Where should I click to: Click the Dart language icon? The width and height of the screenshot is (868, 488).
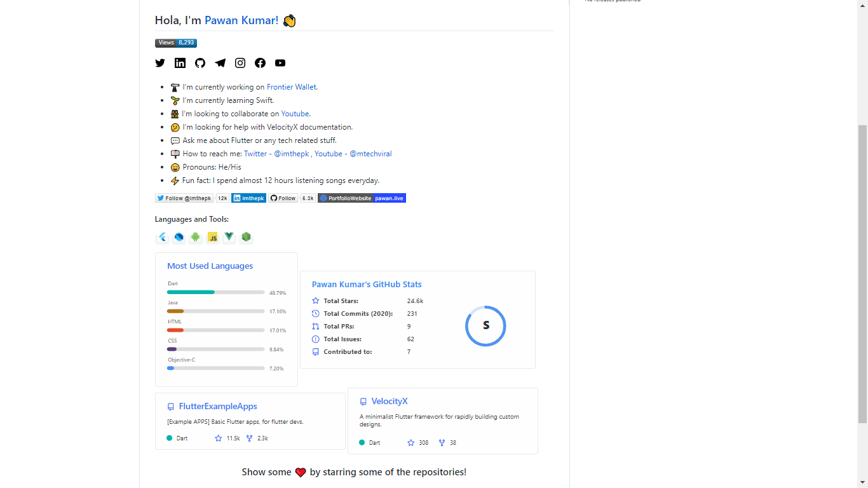pyautogui.click(x=179, y=236)
